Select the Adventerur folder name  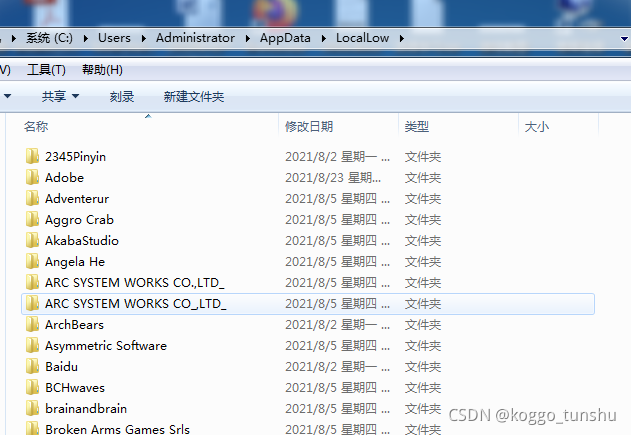pos(77,198)
